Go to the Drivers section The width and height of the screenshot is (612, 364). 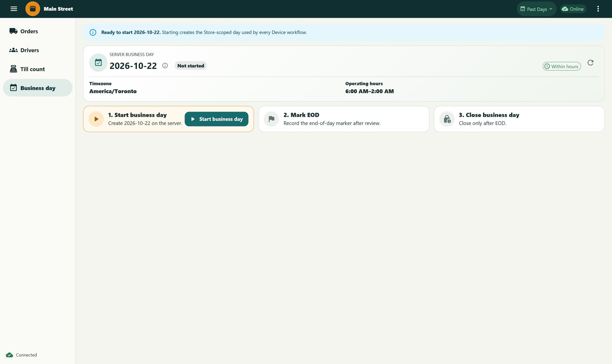tap(38, 50)
